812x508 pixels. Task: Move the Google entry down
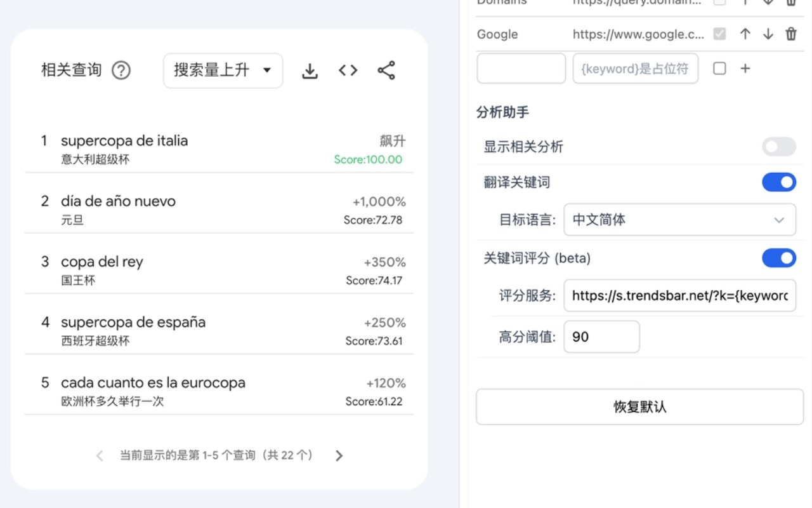pos(768,34)
